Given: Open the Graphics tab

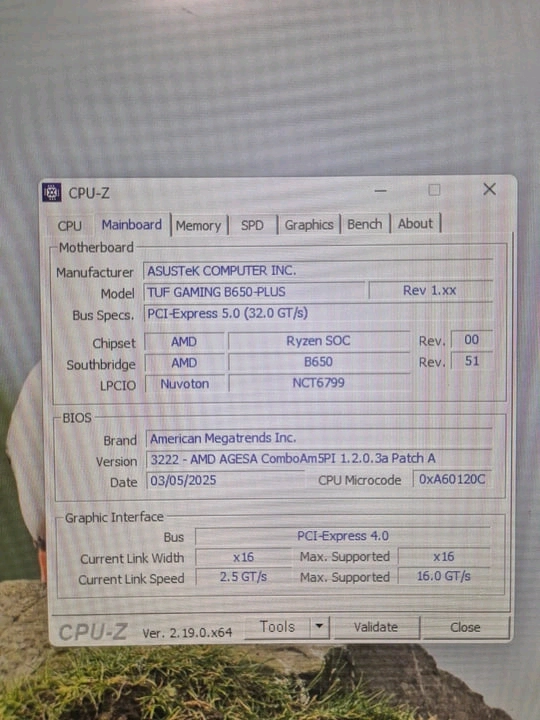Looking at the screenshot, I should tap(309, 225).
